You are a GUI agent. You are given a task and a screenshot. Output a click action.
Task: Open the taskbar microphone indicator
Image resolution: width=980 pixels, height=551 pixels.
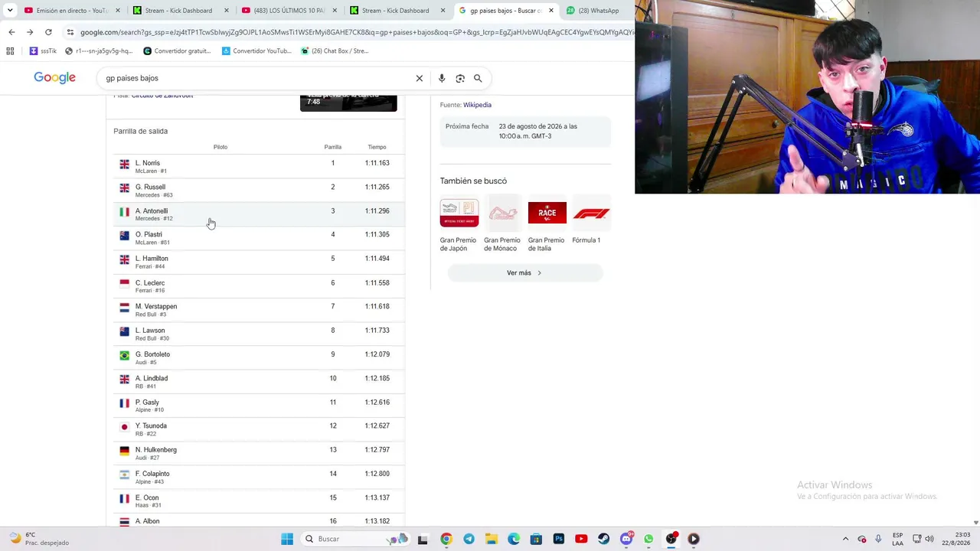(x=878, y=539)
